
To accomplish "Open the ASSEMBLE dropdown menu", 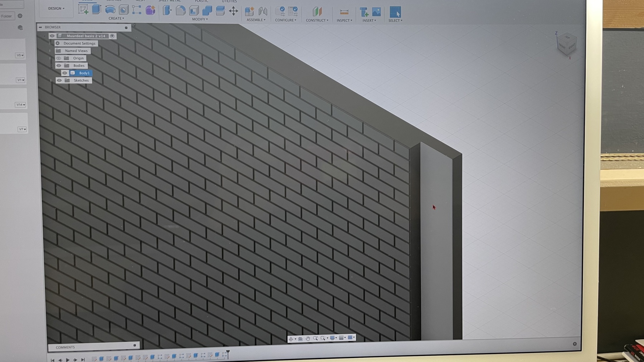I will [x=256, y=20].
